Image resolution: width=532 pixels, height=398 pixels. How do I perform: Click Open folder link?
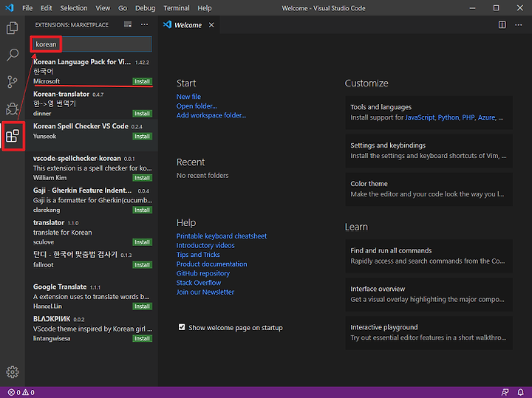(x=197, y=106)
